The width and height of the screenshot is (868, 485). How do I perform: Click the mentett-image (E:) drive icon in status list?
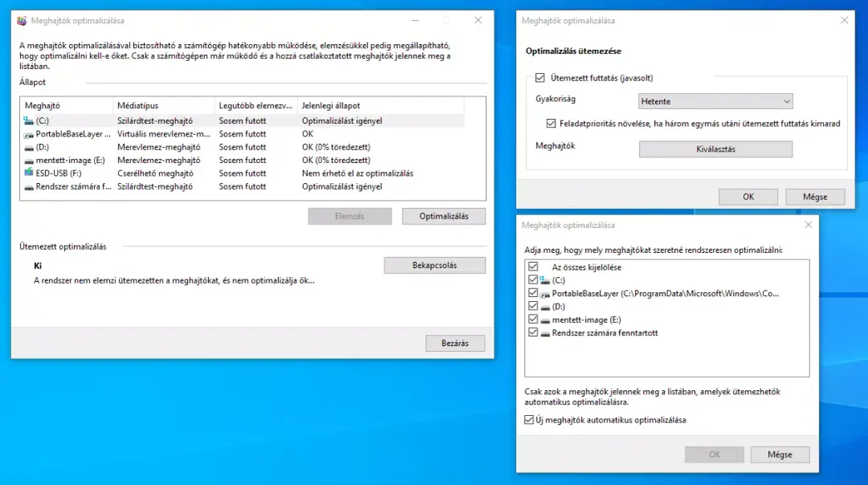pos(29,161)
